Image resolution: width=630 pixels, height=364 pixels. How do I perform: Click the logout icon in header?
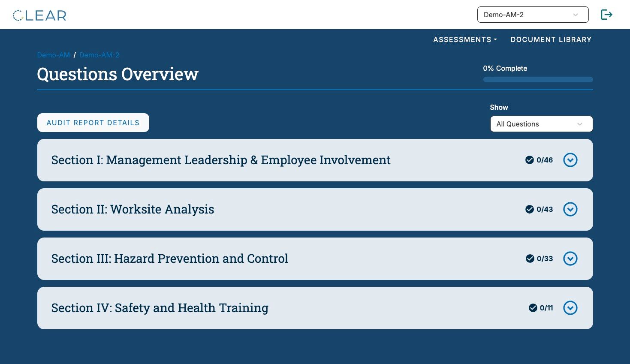(606, 15)
